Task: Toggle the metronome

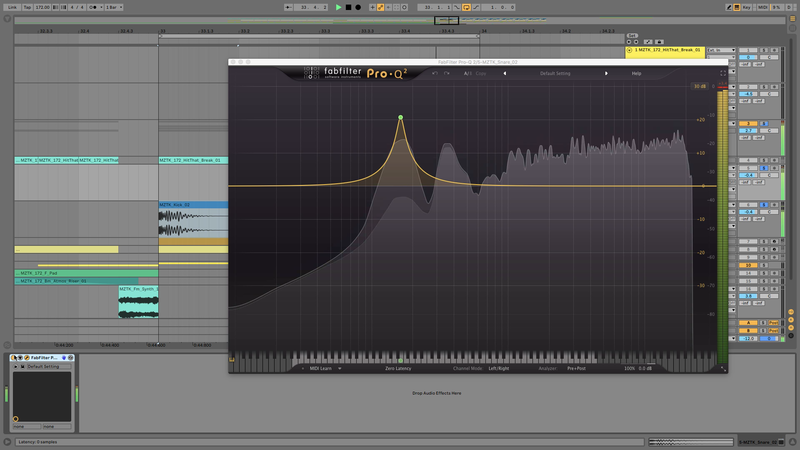Action: 93,7
